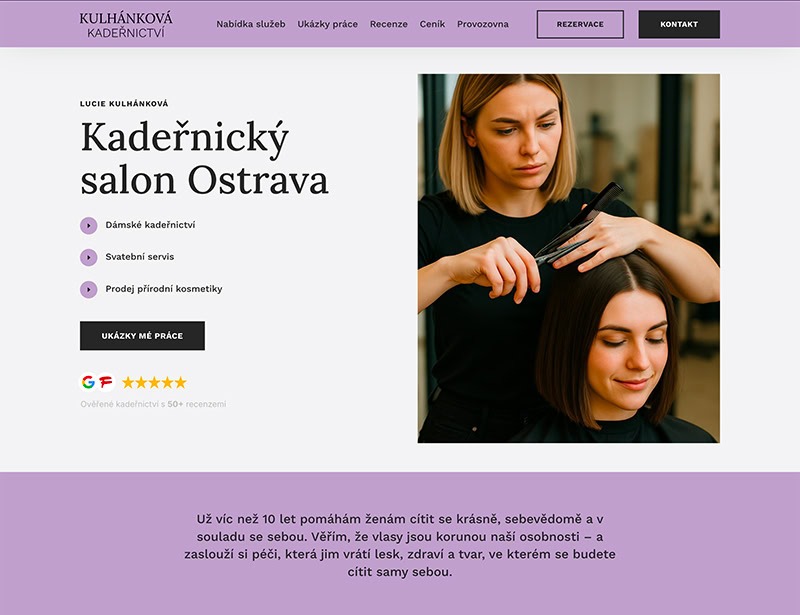Click the five gold stars rating
Image resolution: width=800 pixels, height=615 pixels.
click(154, 382)
